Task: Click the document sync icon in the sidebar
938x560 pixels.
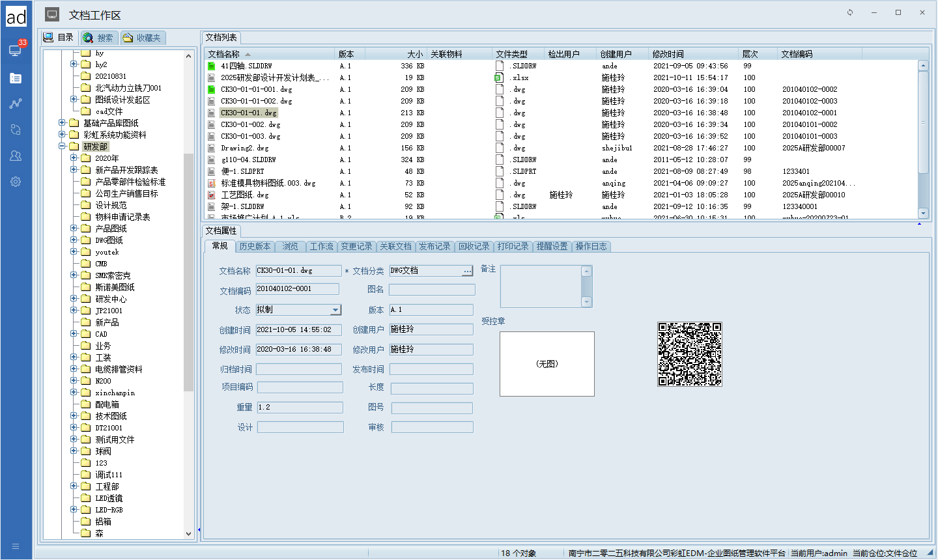Action: (x=16, y=130)
